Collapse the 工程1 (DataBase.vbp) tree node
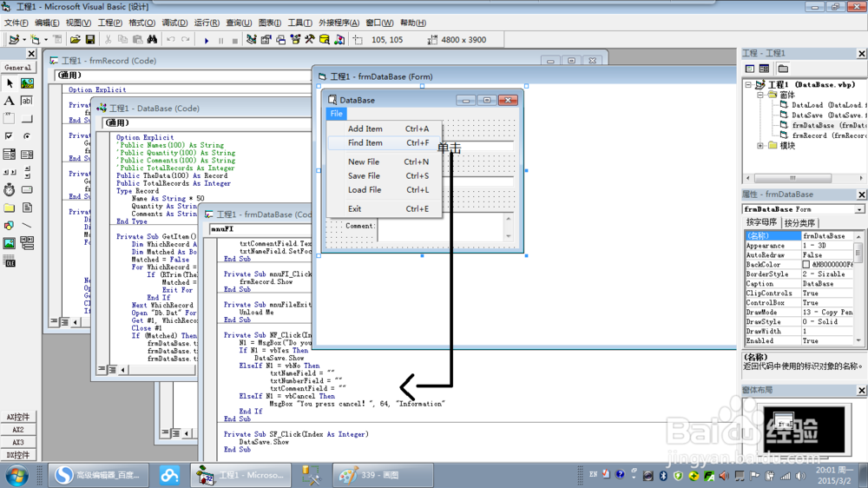868x488 pixels. click(x=748, y=85)
